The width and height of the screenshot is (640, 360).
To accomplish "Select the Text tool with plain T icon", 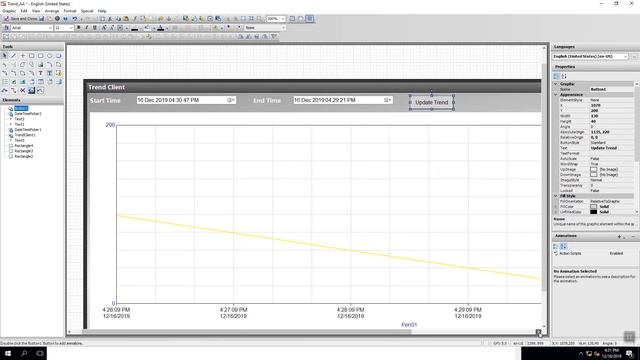I will (x=40, y=73).
